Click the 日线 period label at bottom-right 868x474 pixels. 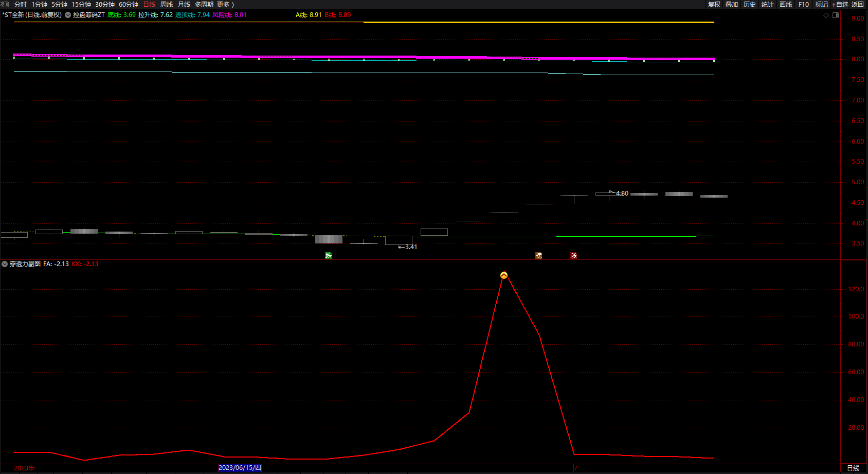[x=853, y=468]
